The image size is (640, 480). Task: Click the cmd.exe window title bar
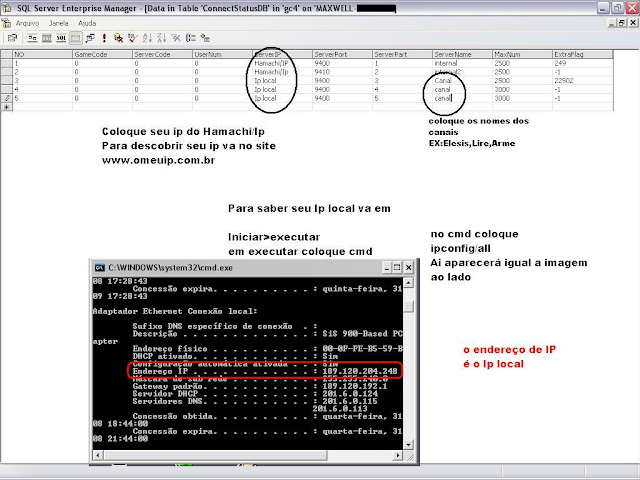point(250,267)
